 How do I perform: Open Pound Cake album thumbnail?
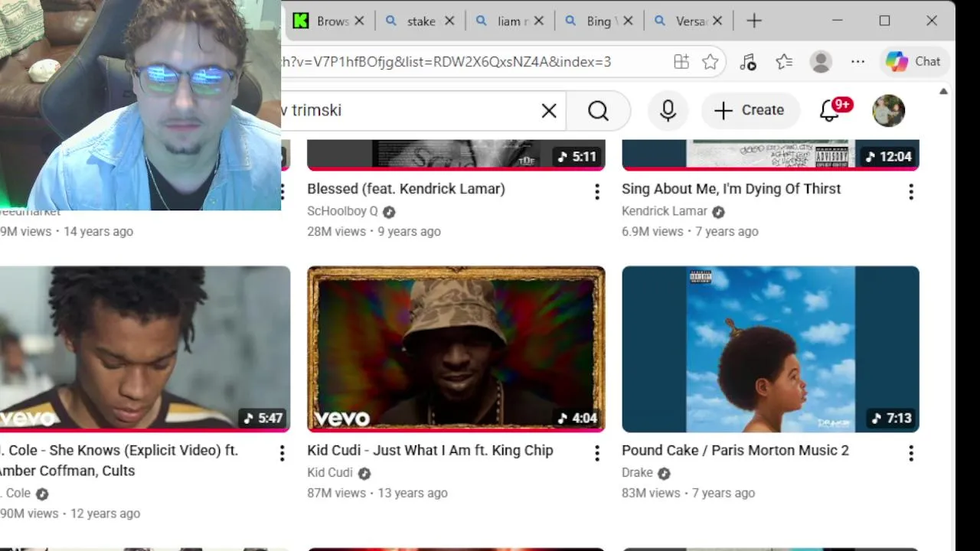[x=770, y=349]
